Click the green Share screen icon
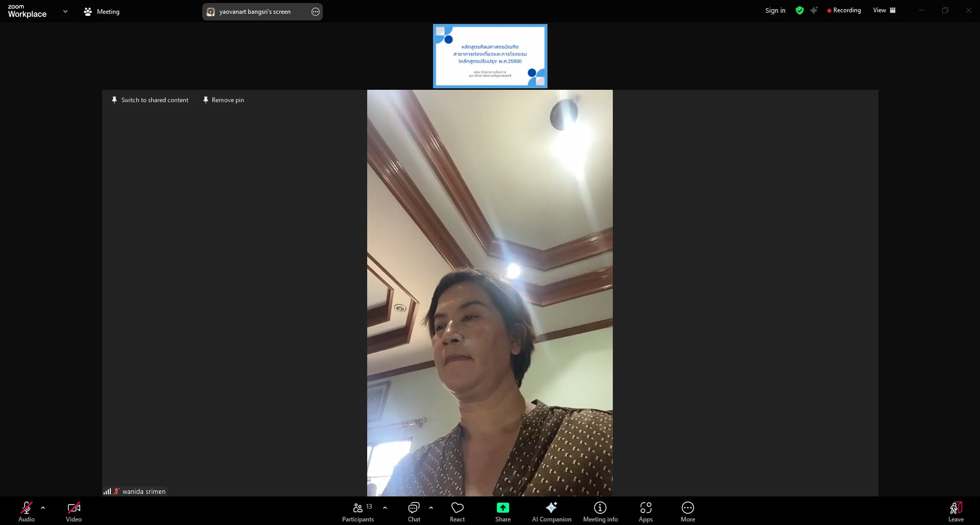The width and height of the screenshot is (980, 525). click(503, 508)
